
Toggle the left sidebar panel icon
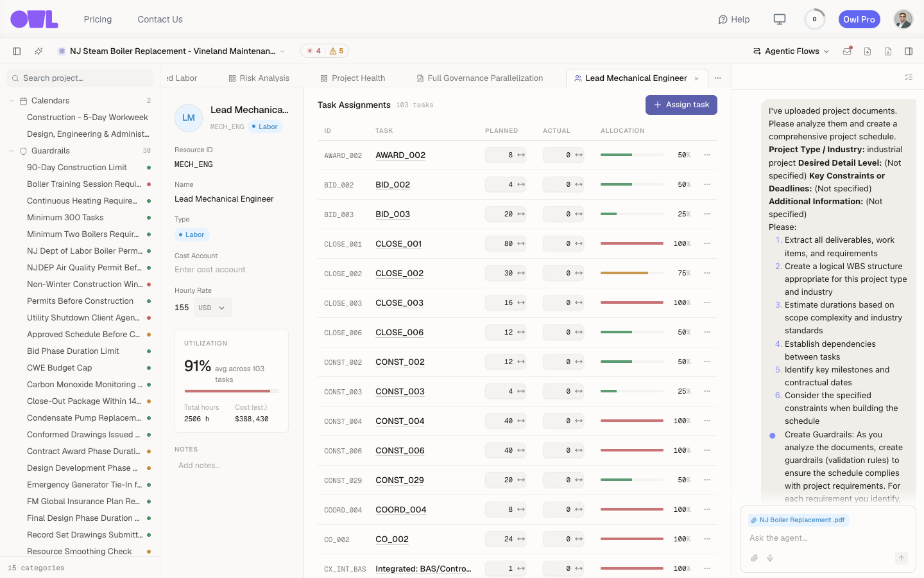[x=17, y=51]
